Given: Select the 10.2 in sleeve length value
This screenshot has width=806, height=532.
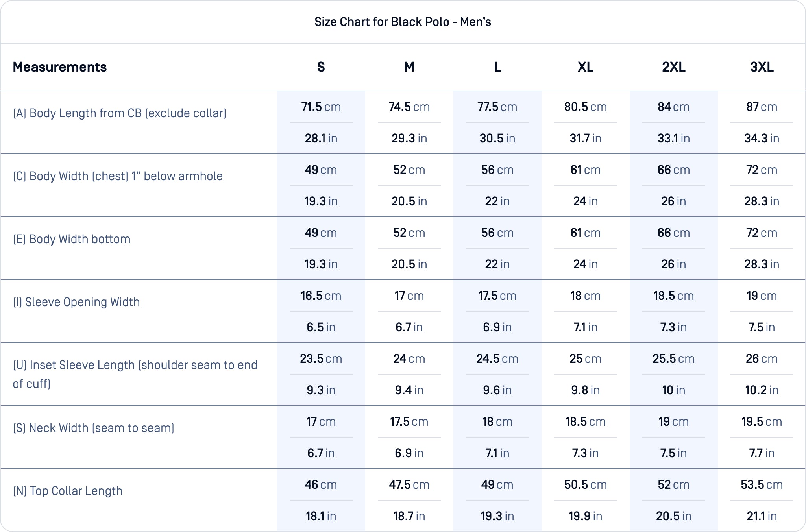Looking at the screenshot, I should (x=762, y=390).
